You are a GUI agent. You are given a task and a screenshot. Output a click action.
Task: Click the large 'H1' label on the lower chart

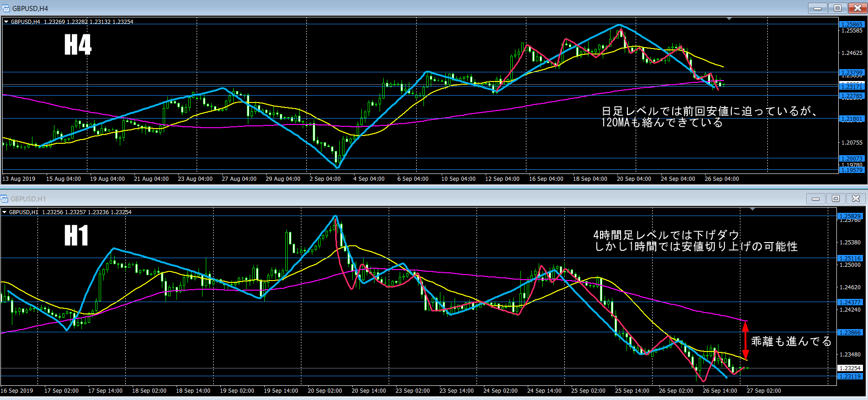pos(76,236)
